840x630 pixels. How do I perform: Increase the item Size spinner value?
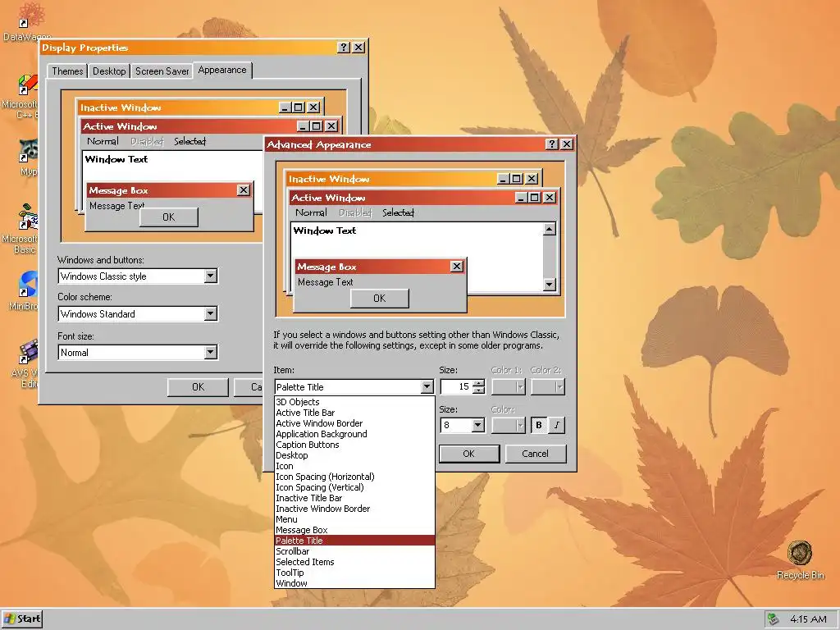(x=479, y=383)
